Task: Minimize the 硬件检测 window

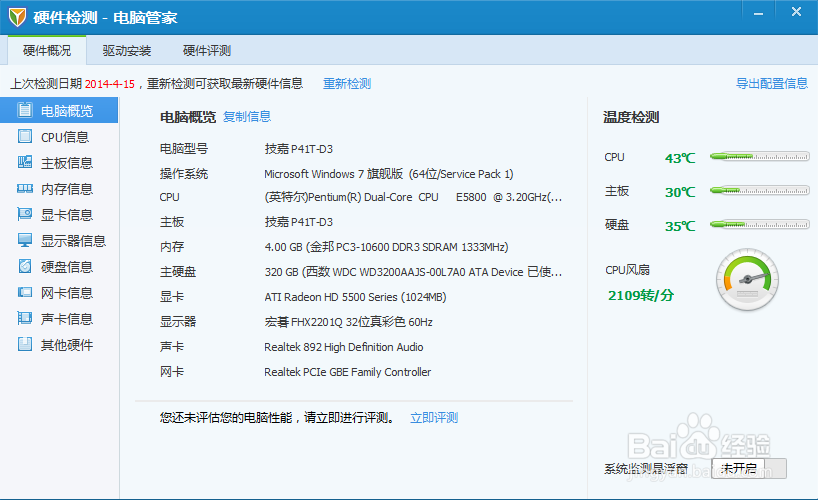Action: [x=759, y=13]
